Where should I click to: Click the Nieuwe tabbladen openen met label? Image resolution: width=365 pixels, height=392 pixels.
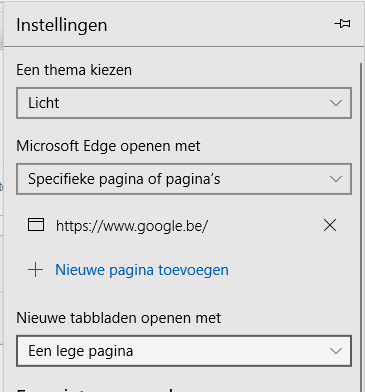click(x=119, y=318)
